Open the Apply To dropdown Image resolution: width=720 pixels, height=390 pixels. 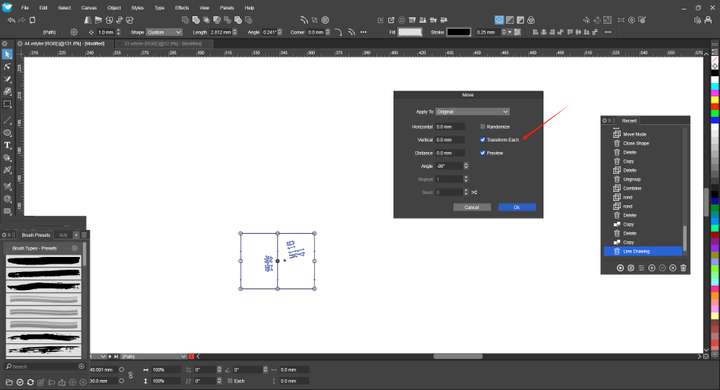click(472, 112)
